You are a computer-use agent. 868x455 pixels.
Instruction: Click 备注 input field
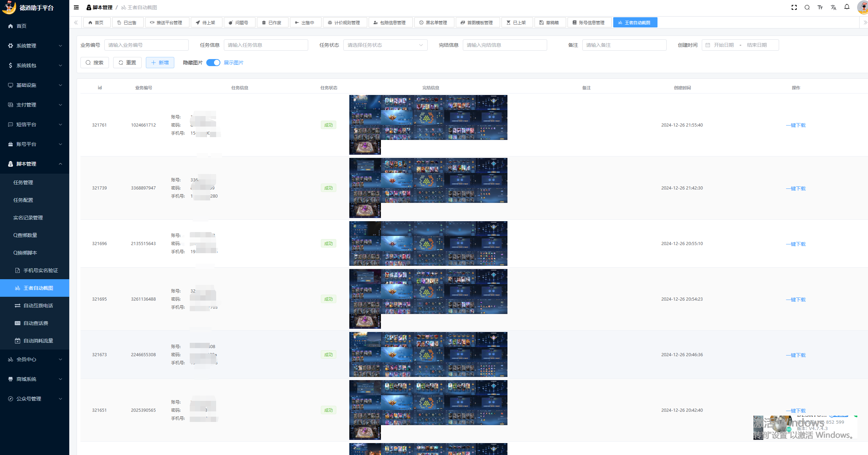click(x=624, y=45)
